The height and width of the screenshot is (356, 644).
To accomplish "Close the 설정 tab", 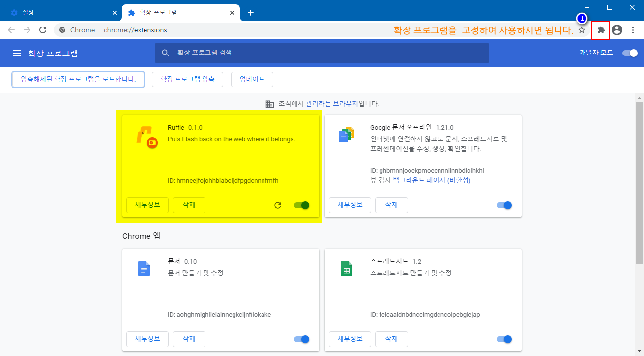I will pos(115,12).
